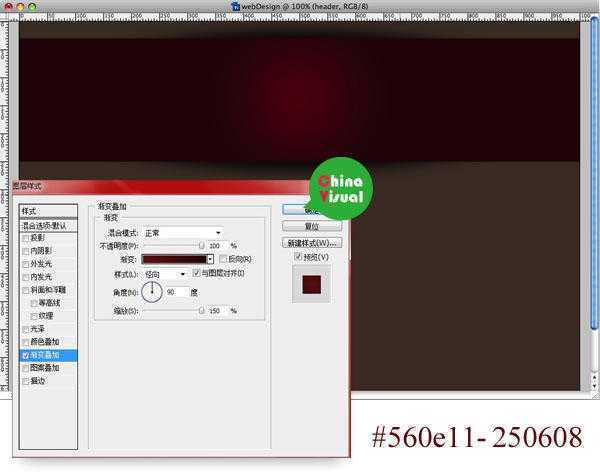Click the scale value field showing 150
This screenshot has width=600, height=473.
[217, 311]
